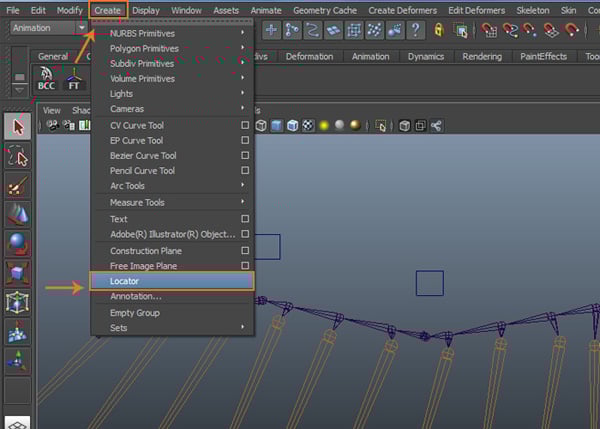600x429 pixels.
Task: Open Text options box
Action: tap(245, 219)
